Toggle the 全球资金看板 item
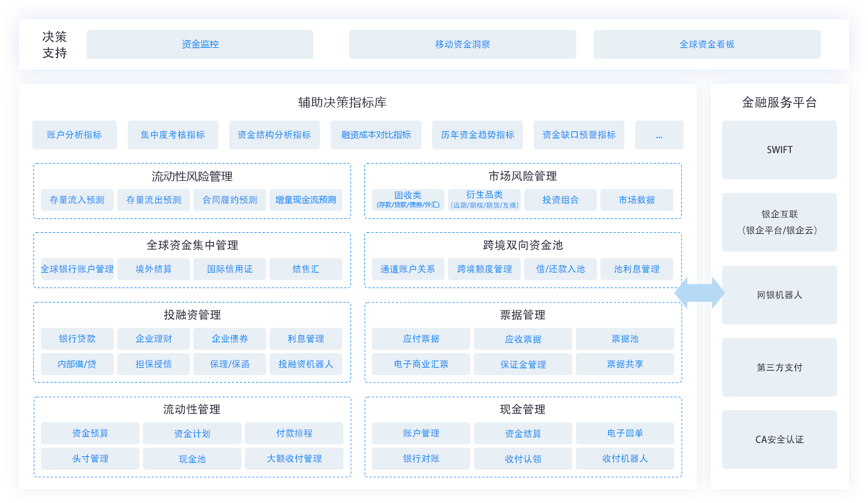This screenshot has width=868, height=503. click(x=707, y=44)
